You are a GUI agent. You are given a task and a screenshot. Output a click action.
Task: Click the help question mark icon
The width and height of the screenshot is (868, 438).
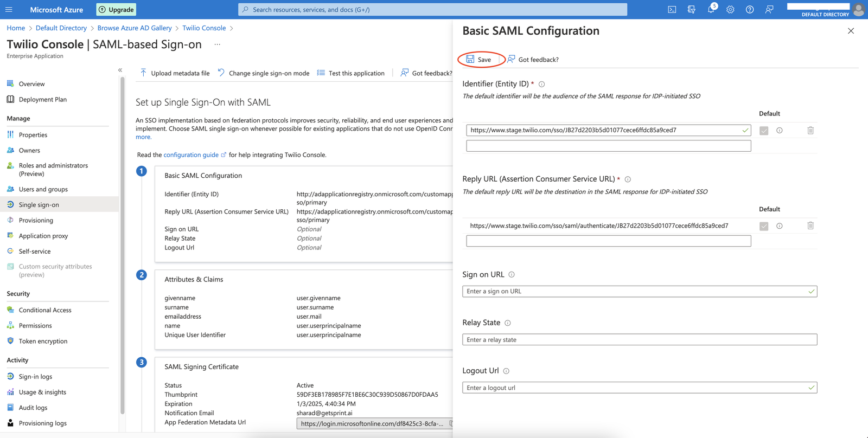point(750,10)
